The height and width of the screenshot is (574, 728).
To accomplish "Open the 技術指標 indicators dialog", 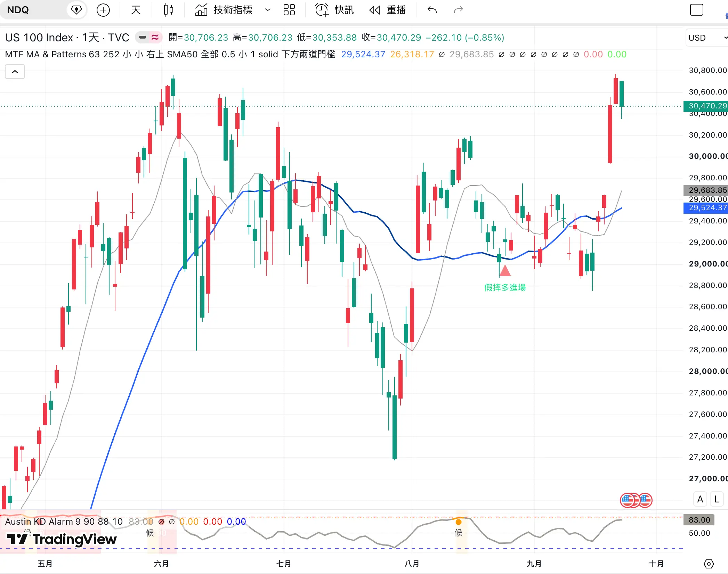I will coord(223,10).
